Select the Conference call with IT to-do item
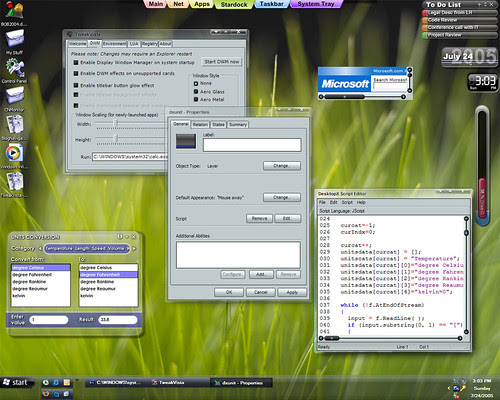This screenshot has height=400, width=500. tap(460, 27)
